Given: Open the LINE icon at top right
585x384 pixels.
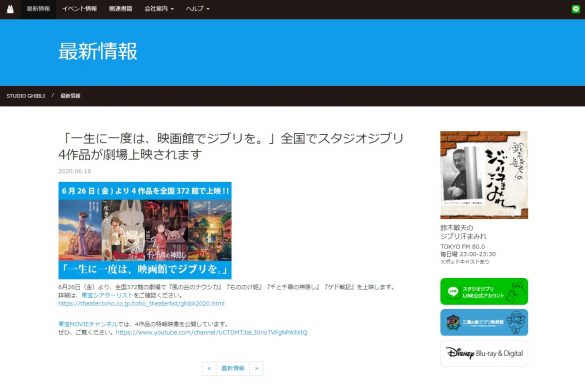Looking at the screenshot, I should (x=576, y=9).
